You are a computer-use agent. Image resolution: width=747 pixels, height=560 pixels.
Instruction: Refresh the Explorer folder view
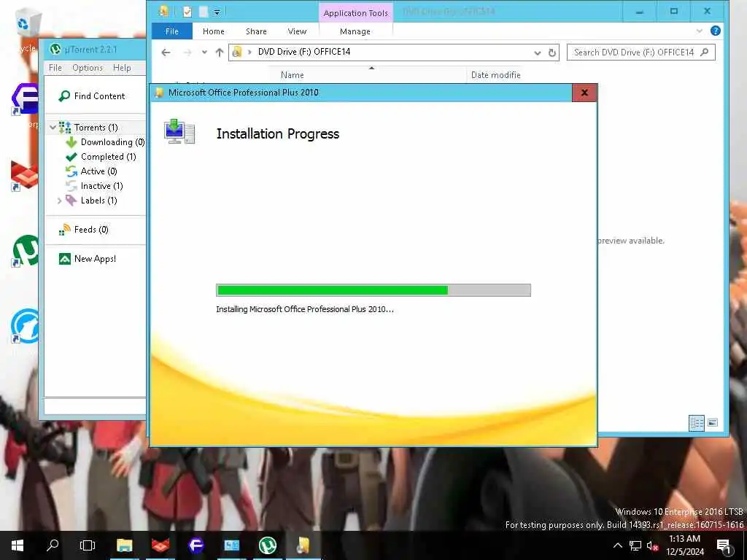click(x=552, y=52)
